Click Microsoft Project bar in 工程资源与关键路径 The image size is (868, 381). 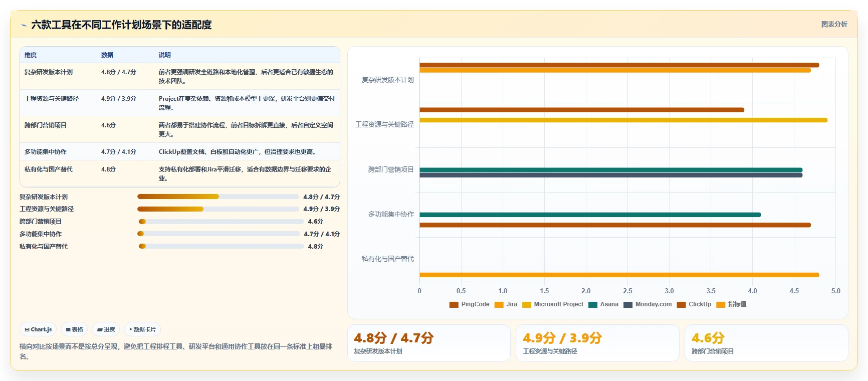(623, 120)
